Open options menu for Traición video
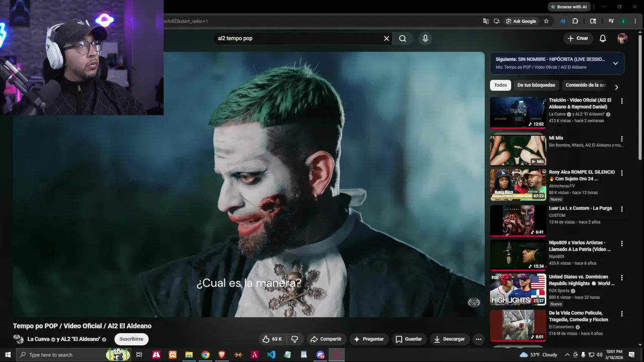The width and height of the screenshot is (644, 362). pos(622,101)
